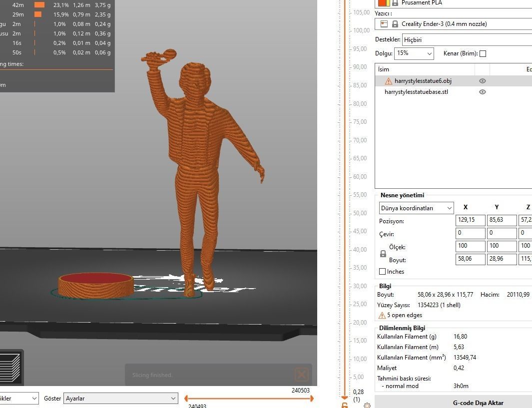Enable the Kenar (Brim) checkbox
532x408 pixels.
click(483, 53)
